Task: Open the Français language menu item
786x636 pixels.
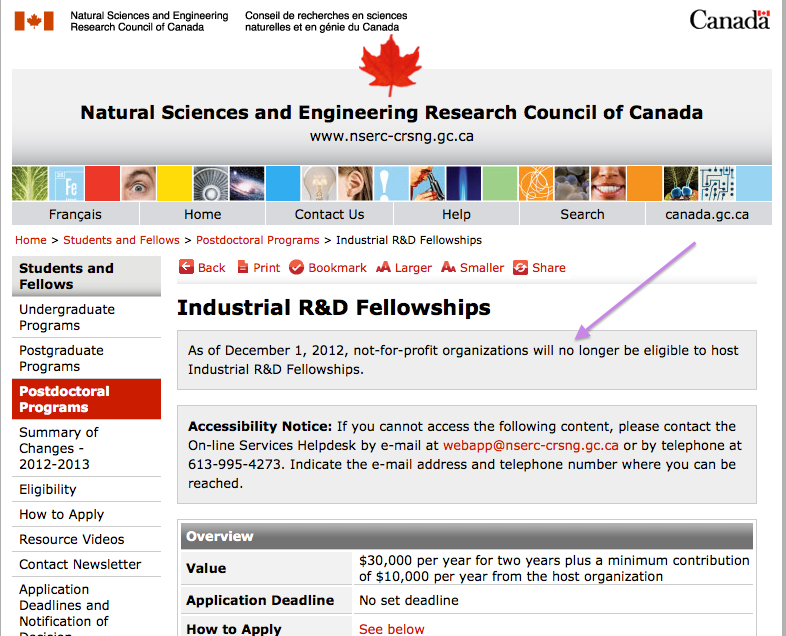Action: click(x=75, y=214)
